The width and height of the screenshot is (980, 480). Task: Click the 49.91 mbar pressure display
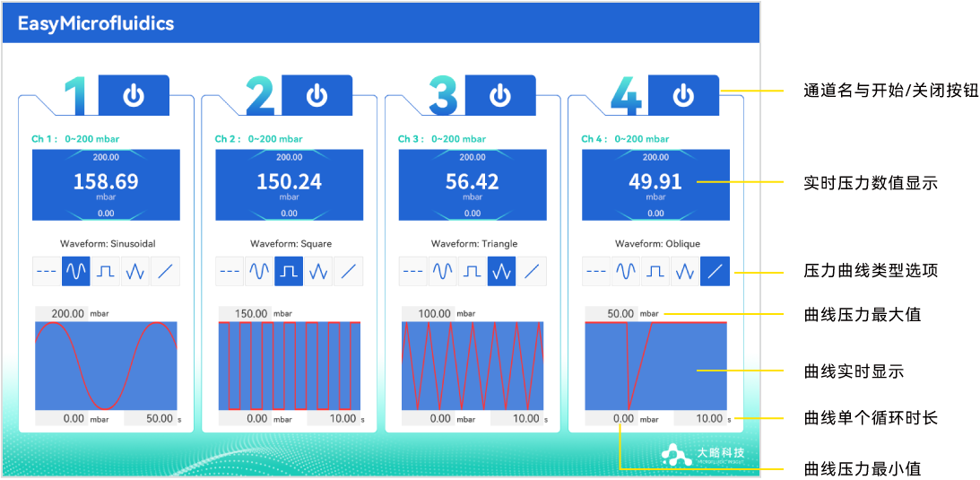click(x=655, y=185)
